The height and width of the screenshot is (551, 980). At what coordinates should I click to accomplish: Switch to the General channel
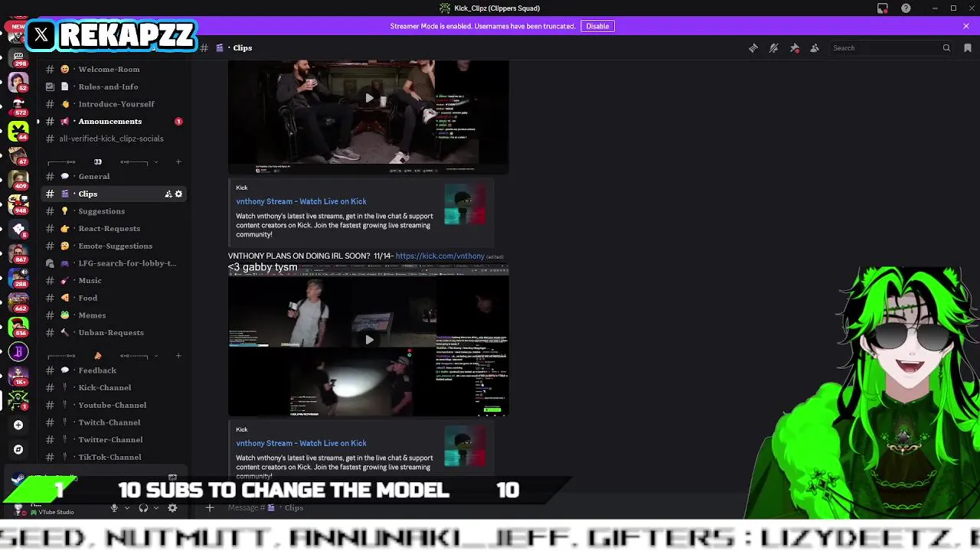point(113,177)
